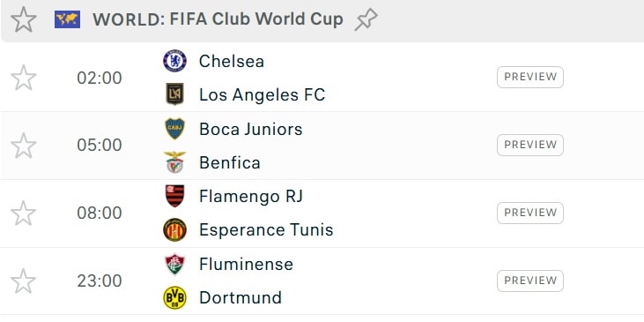644x322 pixels.
Task: Click the Fluminense crest
Action: point(174,264)
